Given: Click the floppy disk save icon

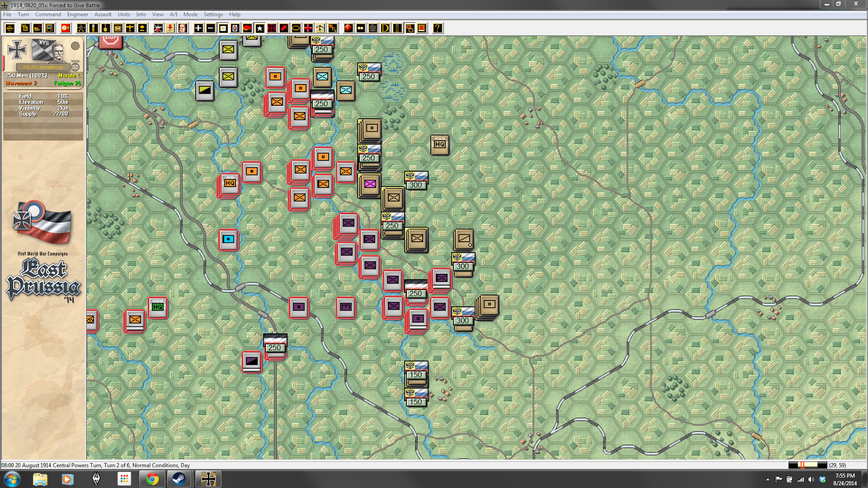Looking at the screenshot, I should click(49, 28).
